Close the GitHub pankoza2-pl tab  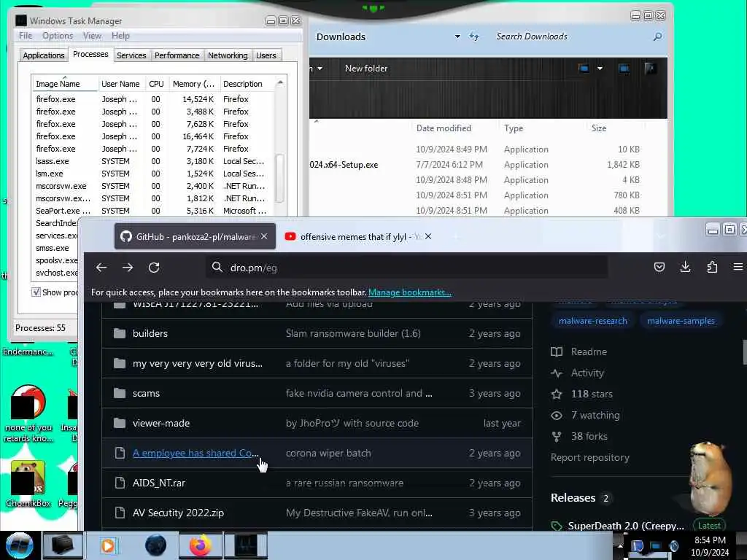(x=264, y=237)
